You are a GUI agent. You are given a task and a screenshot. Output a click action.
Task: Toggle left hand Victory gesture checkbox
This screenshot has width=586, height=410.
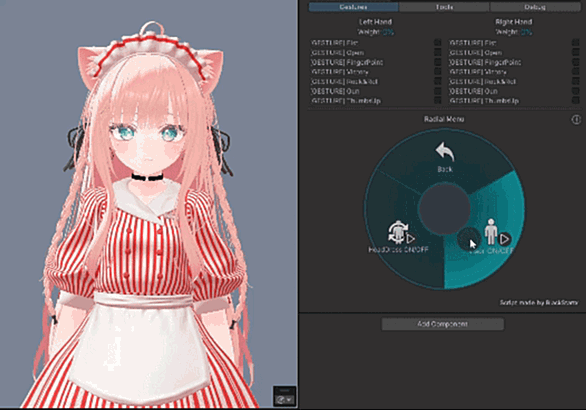(437, 71)
